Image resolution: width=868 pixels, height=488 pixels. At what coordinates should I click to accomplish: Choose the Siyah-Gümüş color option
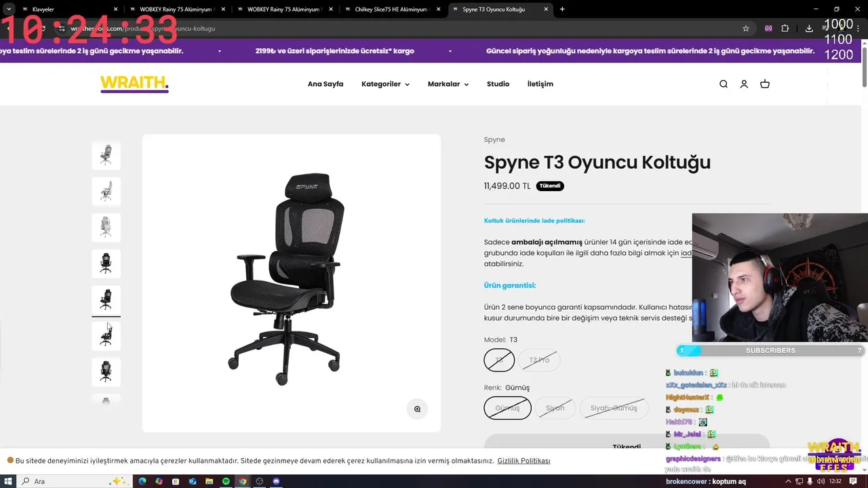point(614,408)
